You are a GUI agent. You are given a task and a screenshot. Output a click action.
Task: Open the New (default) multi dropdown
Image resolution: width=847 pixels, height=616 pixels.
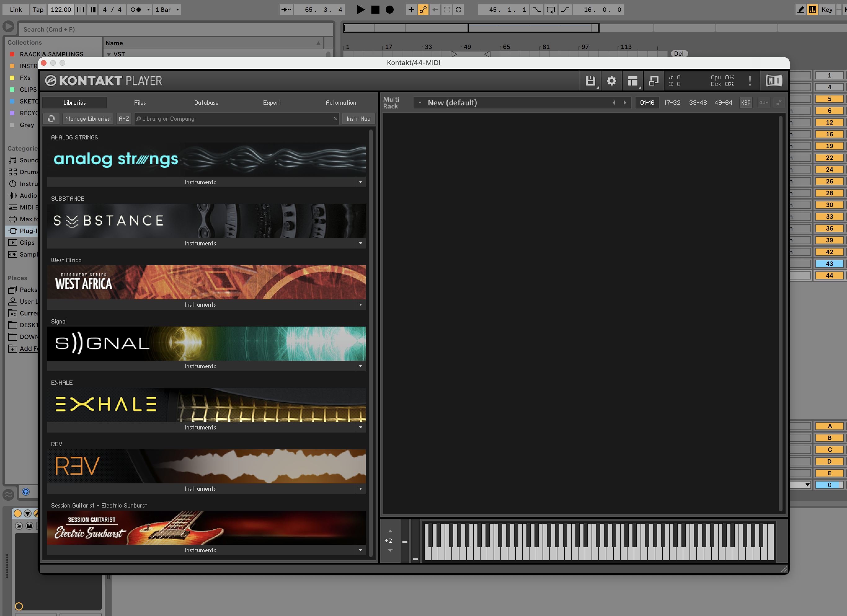420,102
